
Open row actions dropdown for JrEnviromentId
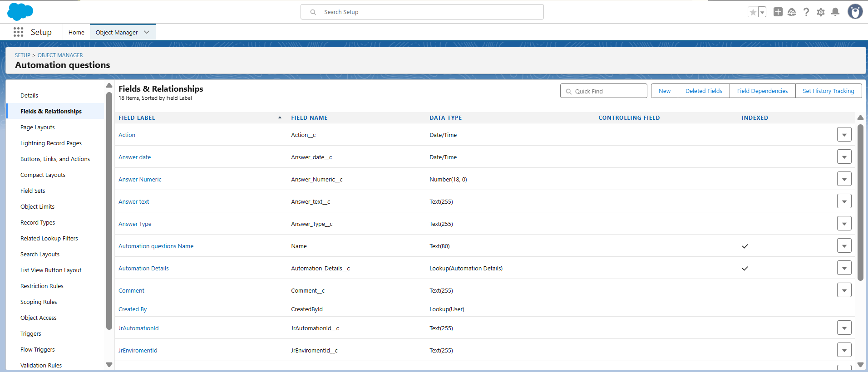pyautogui.click(x=844, y=350)
